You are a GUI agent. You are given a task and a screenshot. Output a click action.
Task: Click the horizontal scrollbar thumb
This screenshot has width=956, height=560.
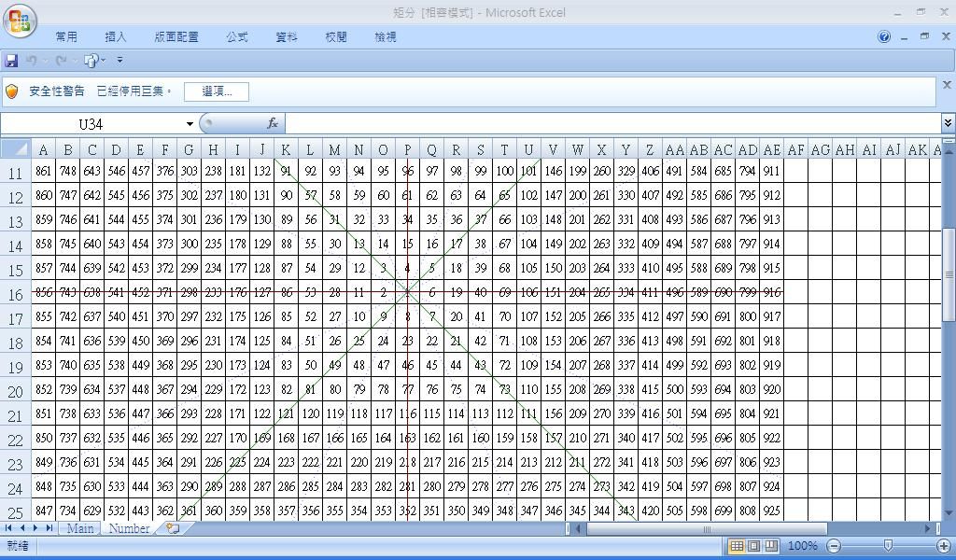click(707, 529)
